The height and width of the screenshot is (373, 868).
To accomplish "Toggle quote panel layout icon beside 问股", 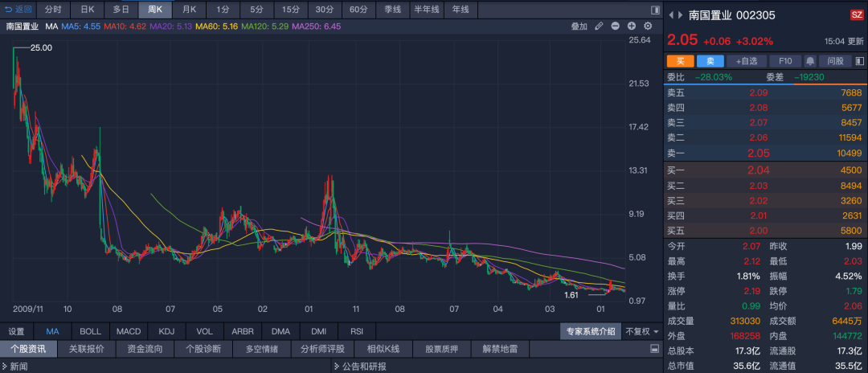I will (x=860, y=61).
